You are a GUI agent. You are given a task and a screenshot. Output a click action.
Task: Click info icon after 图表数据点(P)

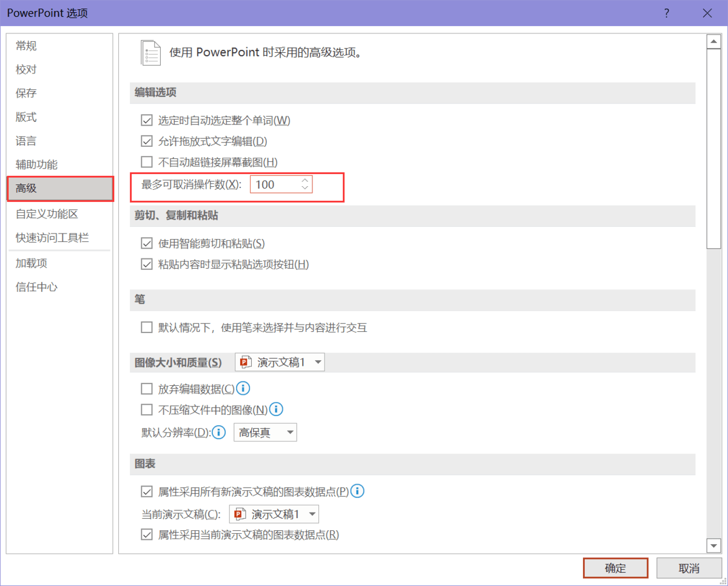click(357, 491)
